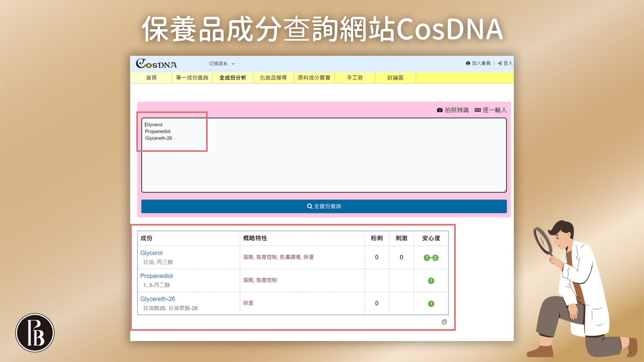Open the 切換語系 language dropdown
644x362 pixels.
222,63
